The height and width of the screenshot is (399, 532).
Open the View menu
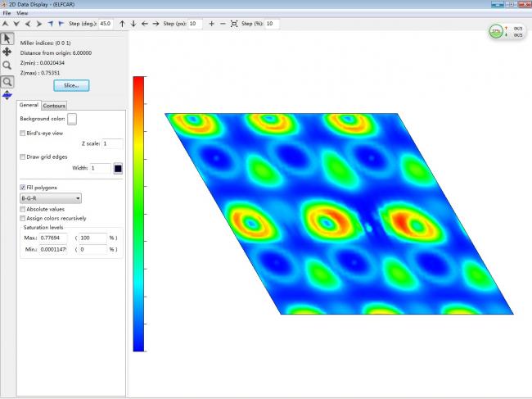point(21,14)
